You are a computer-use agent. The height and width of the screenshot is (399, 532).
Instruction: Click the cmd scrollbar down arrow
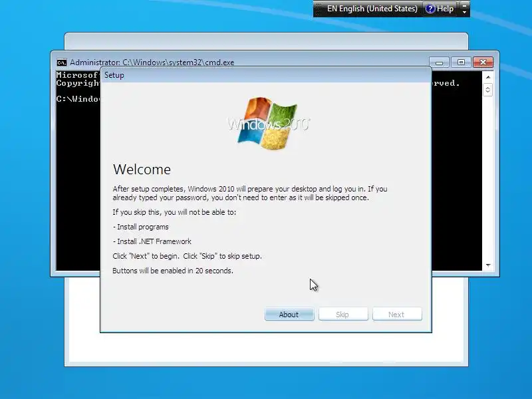coord(488,265)
